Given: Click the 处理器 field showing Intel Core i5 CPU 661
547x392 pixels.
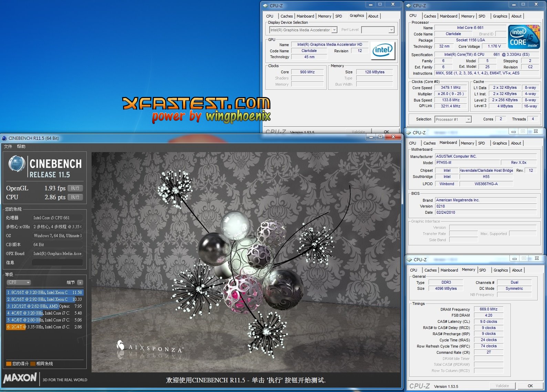Looking at the screenshot, I should (57, 218).
